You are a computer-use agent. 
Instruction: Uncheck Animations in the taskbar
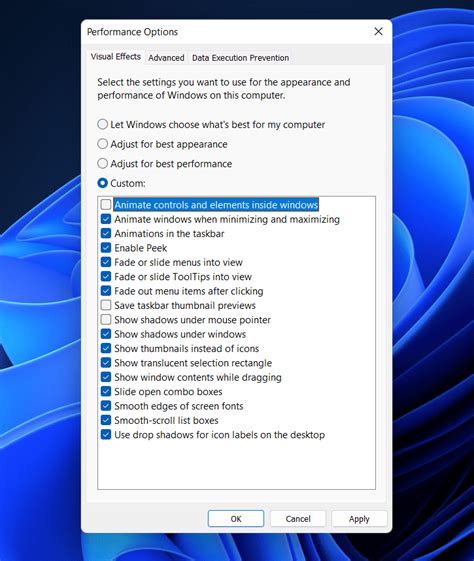click(x=106, y=233)
